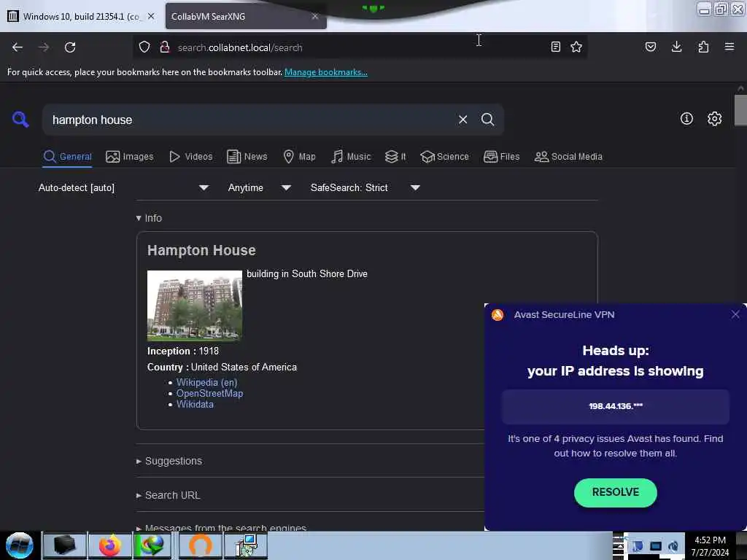This screenshot has width=747, height=560.
Task: Collapse the Info section
Action: coord(149,217)
